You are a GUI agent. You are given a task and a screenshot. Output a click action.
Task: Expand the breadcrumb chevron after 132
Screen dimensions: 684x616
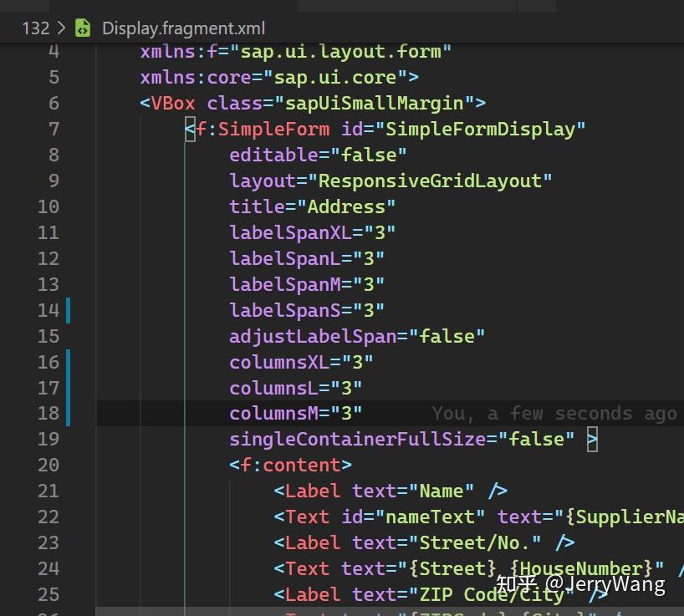click(x=62, y=28)
